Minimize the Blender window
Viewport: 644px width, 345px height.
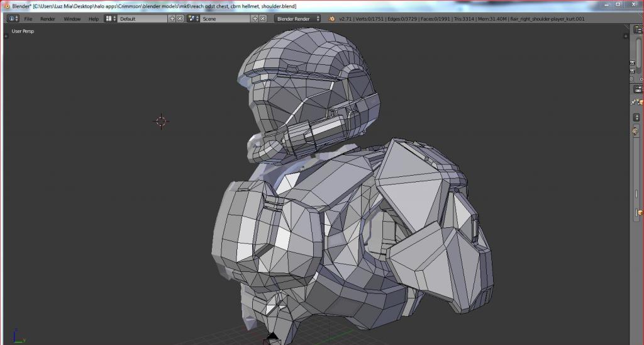click(607, 4)
